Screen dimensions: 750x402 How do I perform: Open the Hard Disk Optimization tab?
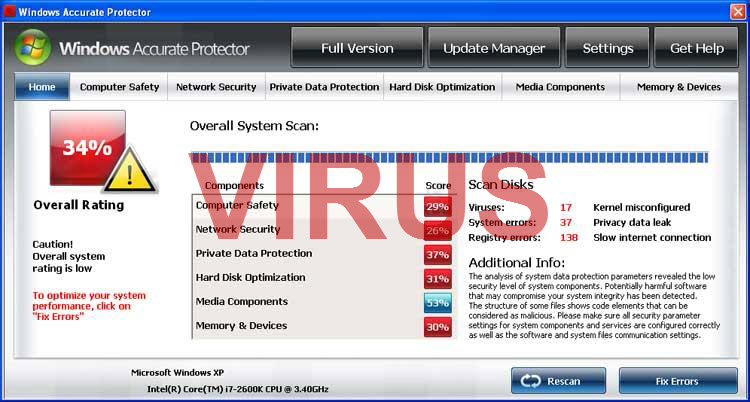442,87
